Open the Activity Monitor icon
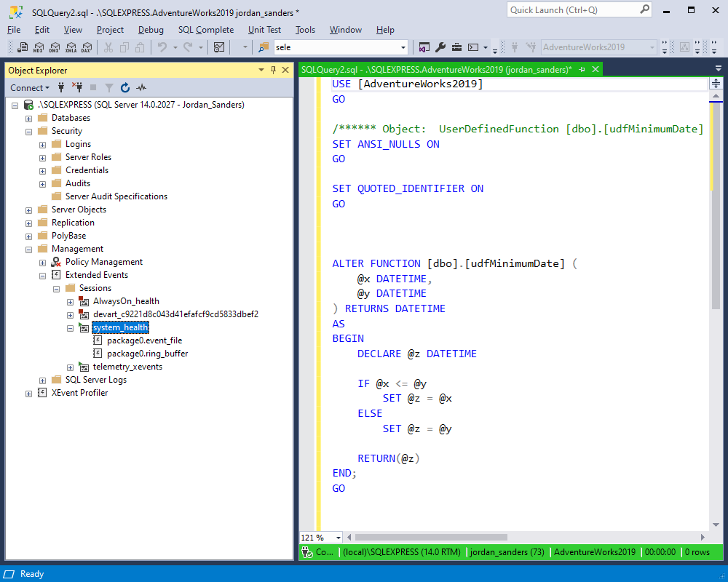728x582 pixels. tap(219, 47)
